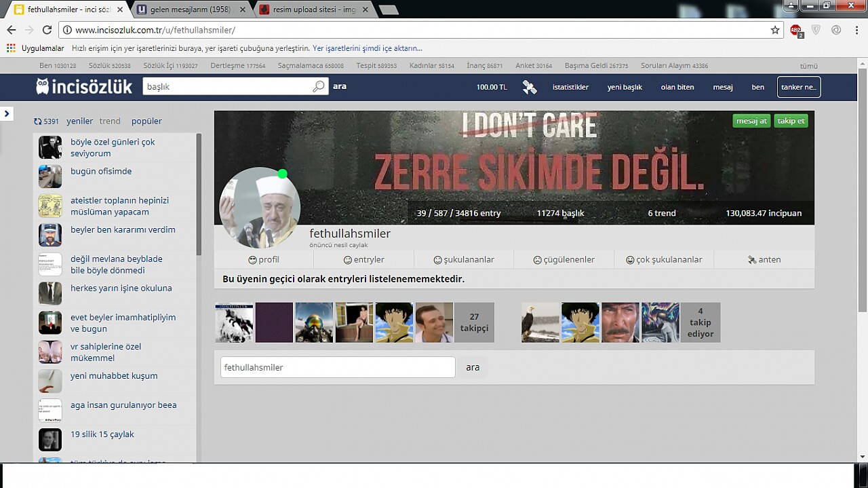Click the tanker ne.. user button

[799, 87]
